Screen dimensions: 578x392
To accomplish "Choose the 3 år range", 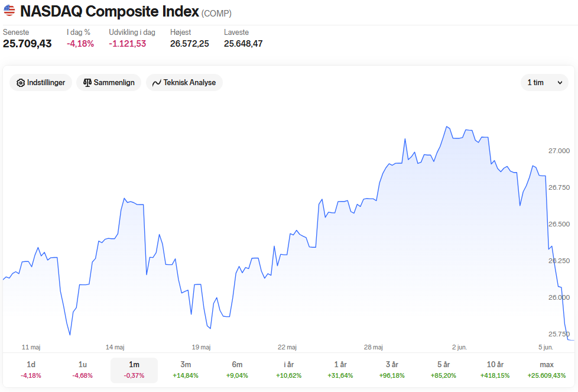I will [x=392, y=370].
